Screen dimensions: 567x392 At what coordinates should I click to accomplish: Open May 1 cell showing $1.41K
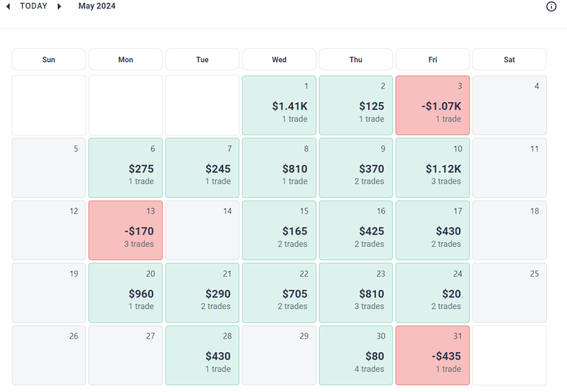279,105
